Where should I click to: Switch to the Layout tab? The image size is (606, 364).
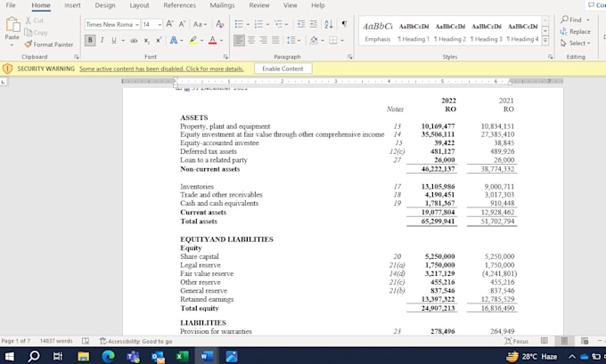click(139, 5)
